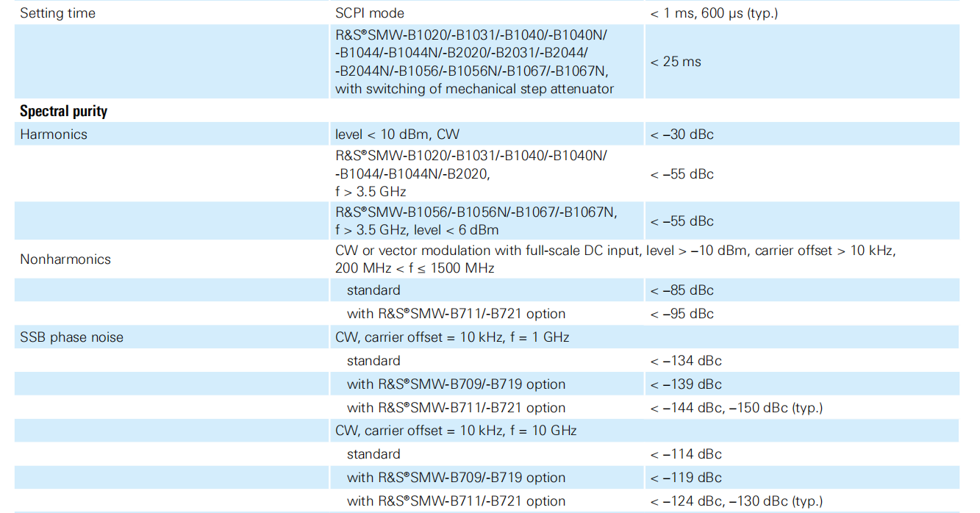The width and height of the screenshot is (980, 513).
Task: Click the "< 1 ms, 600 µs (typ.)" value
Action: (x=713, y=13)
